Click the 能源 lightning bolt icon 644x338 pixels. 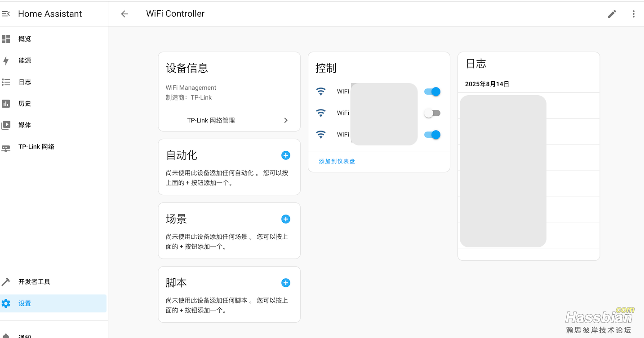click(6, 61)
